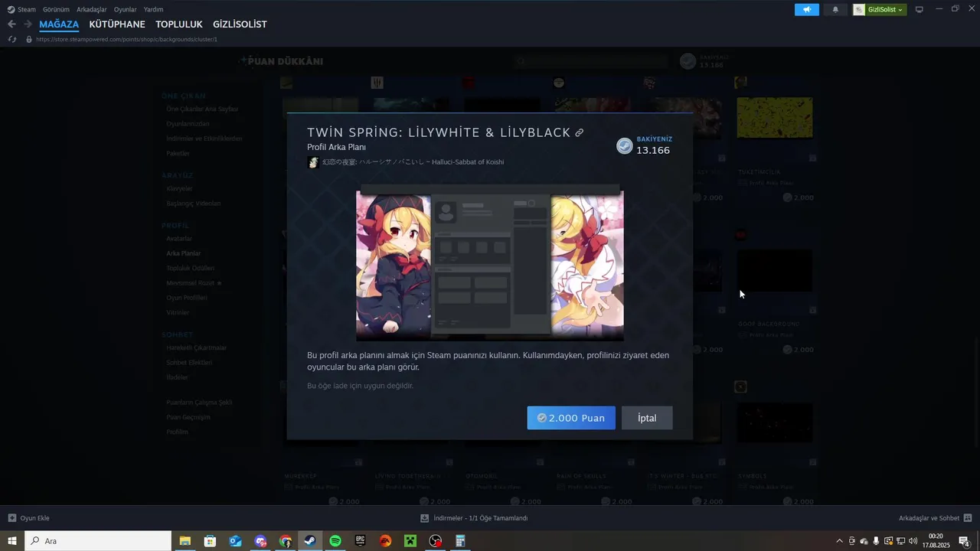Open Windows notification center
The height and width of the screenshot is (551, 980).
point(965,541)
